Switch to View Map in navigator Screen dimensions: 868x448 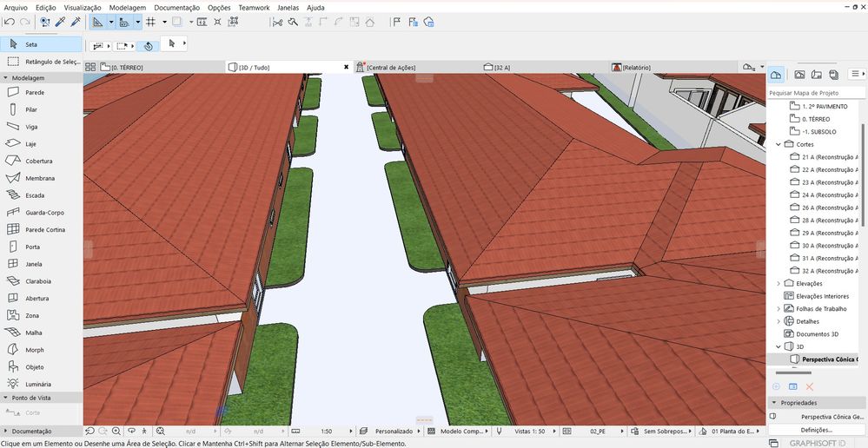[x=800, y=75]
